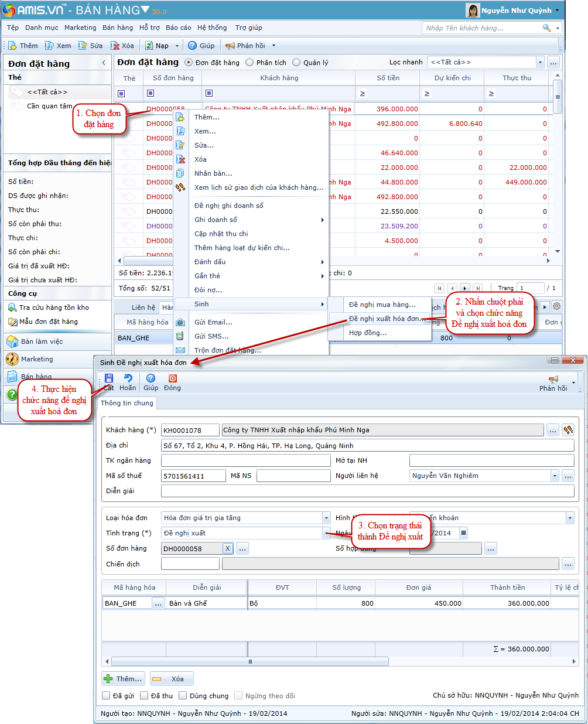Click the Đóng close icon in dialog toolbar
The width and height of the screenshot is (588, 724).
(172, 378)
